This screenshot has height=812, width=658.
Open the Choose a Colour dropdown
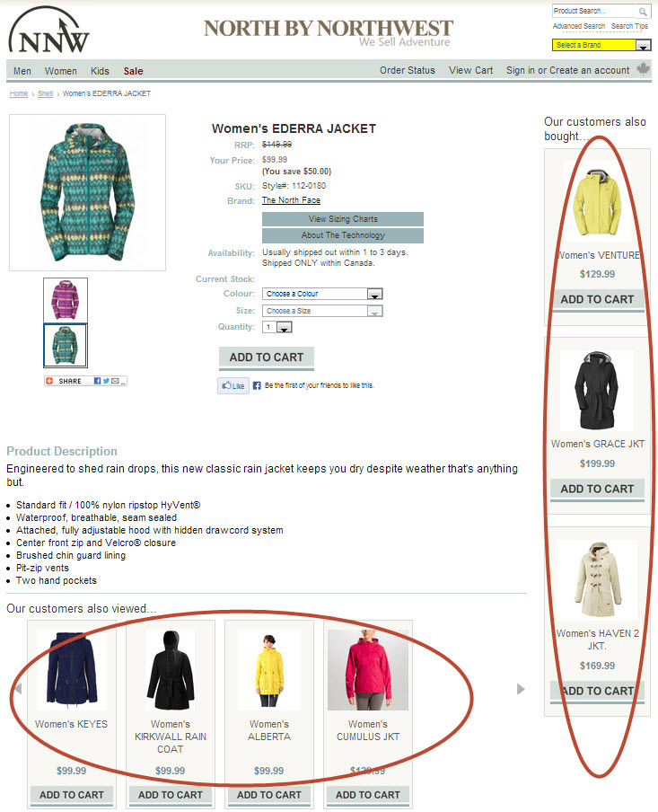[322, 294]
